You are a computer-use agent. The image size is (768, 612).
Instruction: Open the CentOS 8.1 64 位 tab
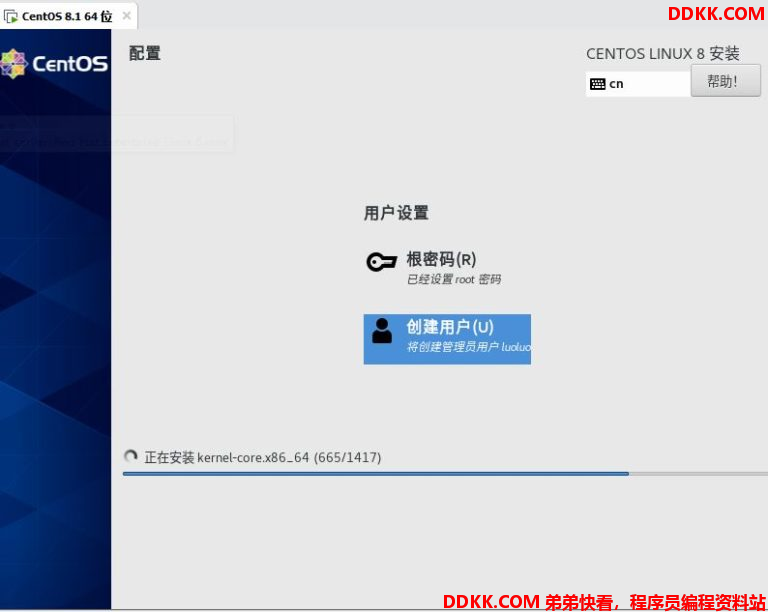pyautogui.click(x=68, y=16)
